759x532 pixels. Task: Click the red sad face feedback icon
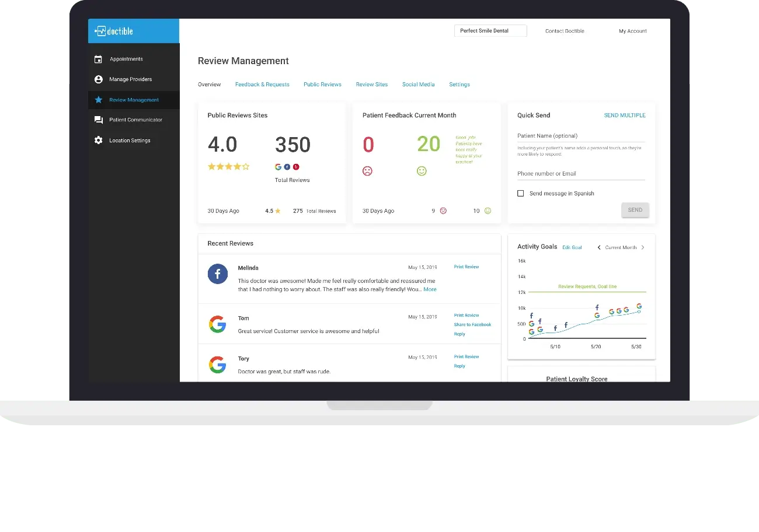(x=368, y=171)
